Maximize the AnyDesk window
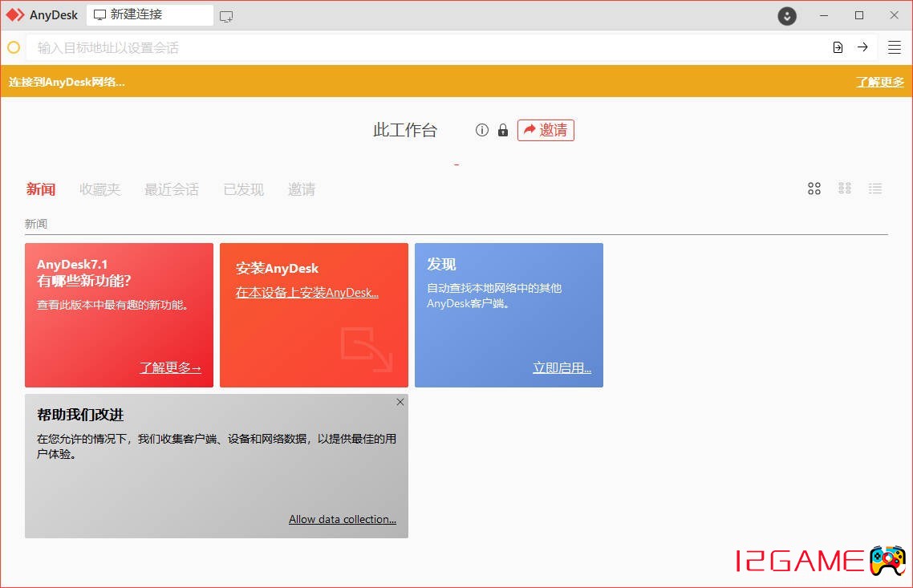This screenshot has height=588, width=913. point(859,16)
